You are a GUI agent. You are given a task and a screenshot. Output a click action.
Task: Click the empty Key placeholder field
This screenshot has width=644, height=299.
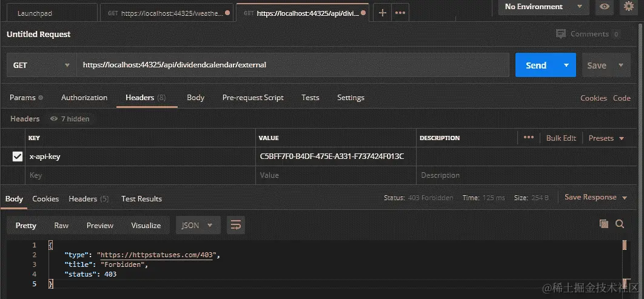click(141, 175)
